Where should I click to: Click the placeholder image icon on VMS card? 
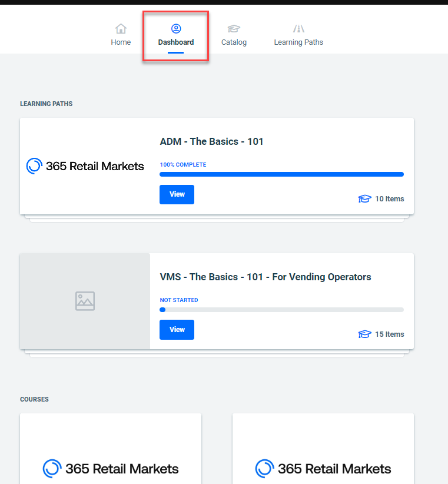point(85,301)
